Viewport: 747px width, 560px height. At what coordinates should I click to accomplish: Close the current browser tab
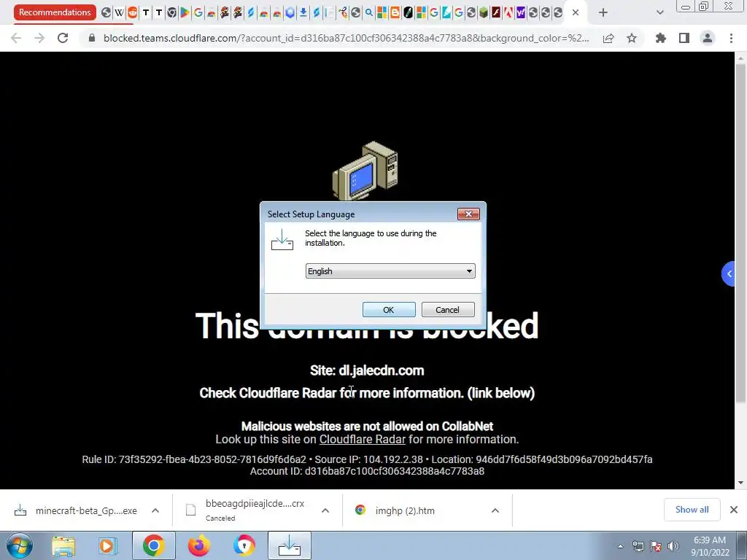click(x=576, y=12)
